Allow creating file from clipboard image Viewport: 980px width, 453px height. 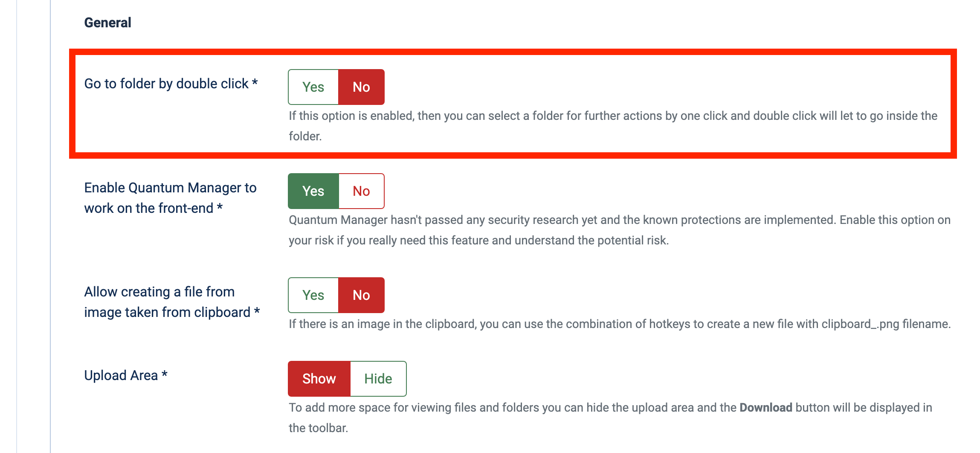tap(313, 295)
